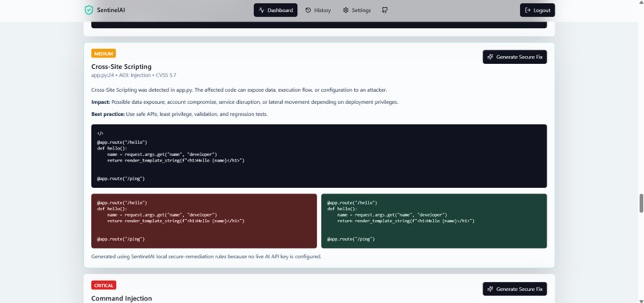
Task: Click the local secure-remediation rules note
Action: point(206,257)
